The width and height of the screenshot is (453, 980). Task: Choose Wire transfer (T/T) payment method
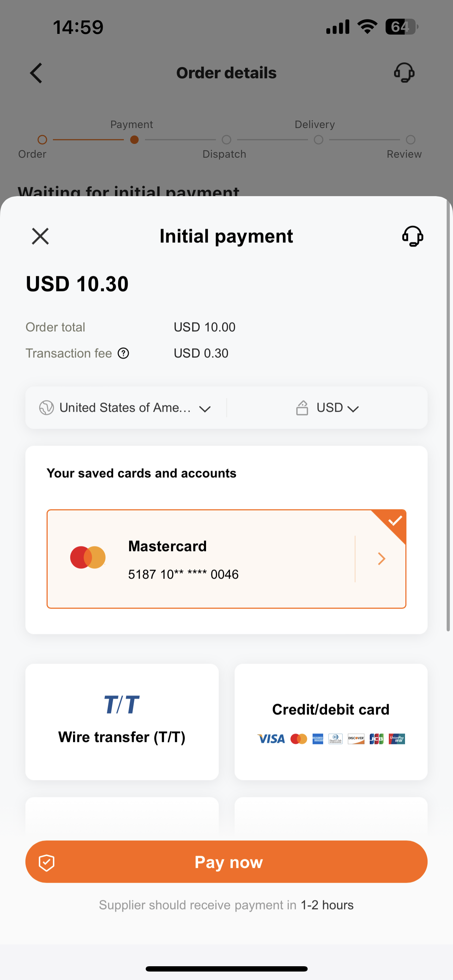[x=122, y=721]
